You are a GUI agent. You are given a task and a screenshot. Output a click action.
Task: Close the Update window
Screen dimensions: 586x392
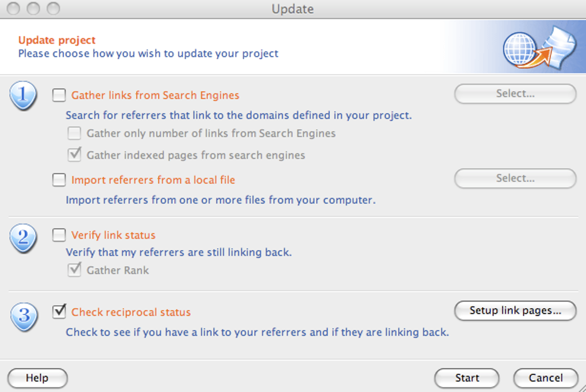13,9
